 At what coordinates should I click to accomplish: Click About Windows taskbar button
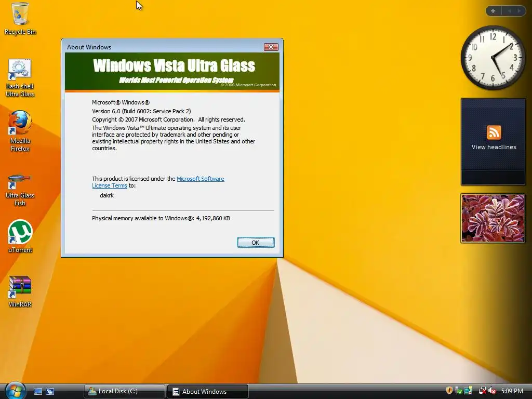click(208, 391)
